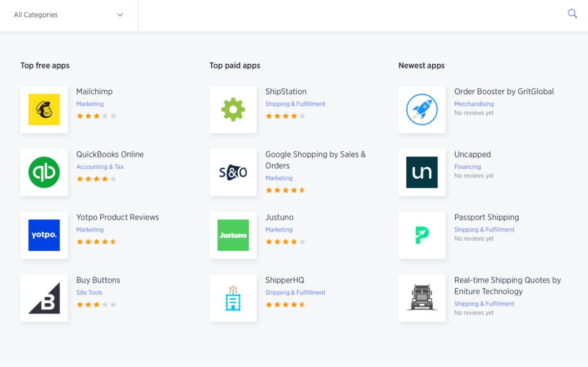Open the Uncapped title

point(472,154)
